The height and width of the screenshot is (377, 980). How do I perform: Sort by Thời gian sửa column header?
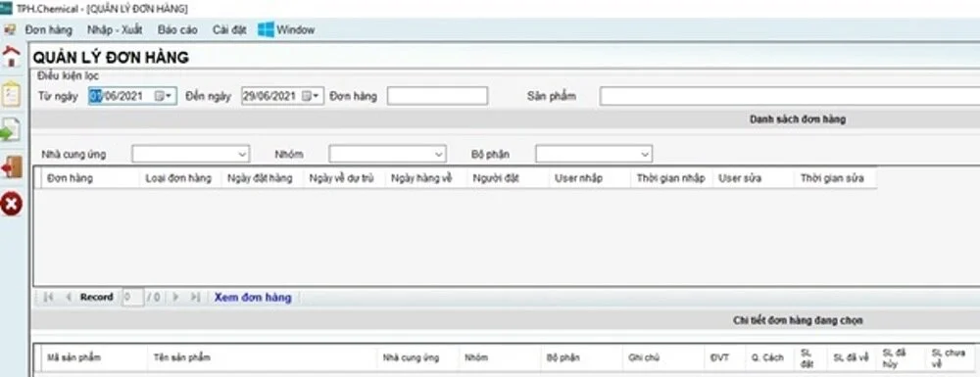pyautogui.click(x=835, y=178)
